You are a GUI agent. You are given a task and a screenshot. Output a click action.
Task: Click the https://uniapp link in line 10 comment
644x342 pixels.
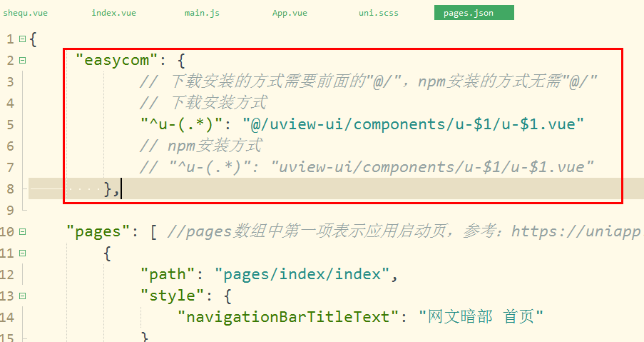(x=576, y=231)
